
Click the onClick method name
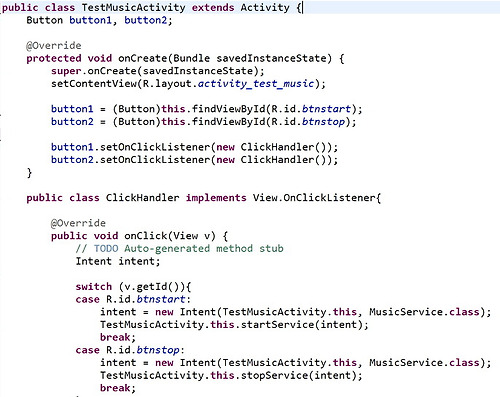pos(145,236)
